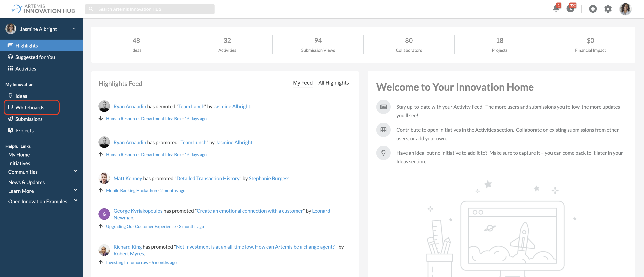The width and height of the screenshot is (644, 277).
Task: Click the up-arrow icon beside Mobile Banking Hackathon
Action: click(100, 190)
